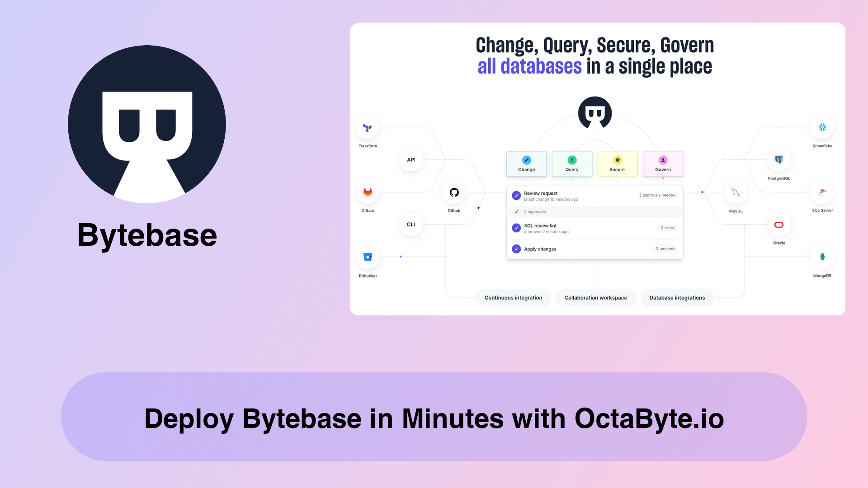Image resolution: width=868 pixels, height=488 pixels.
Task: Toggle the Review request checkbox
Action: pos(516,193)
